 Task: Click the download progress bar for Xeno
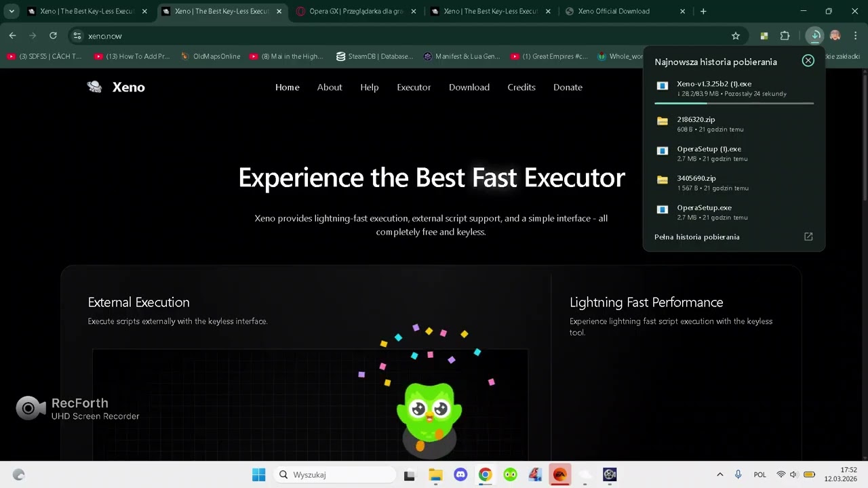point(734,103)
